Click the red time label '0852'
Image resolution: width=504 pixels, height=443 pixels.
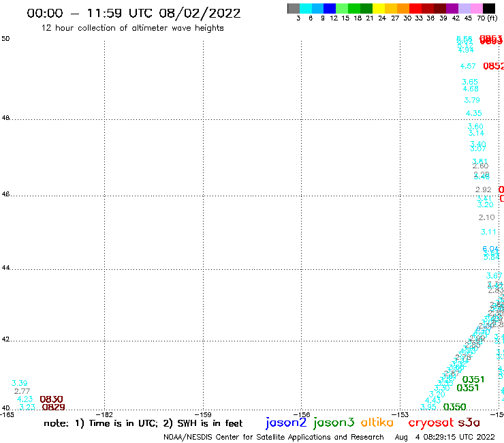pos(493,66)
